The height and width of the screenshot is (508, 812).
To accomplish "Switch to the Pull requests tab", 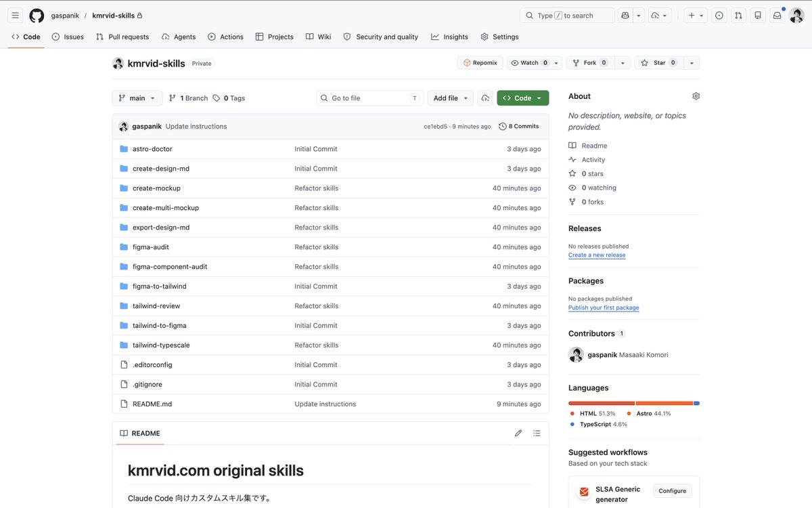I will click(122, 37).
